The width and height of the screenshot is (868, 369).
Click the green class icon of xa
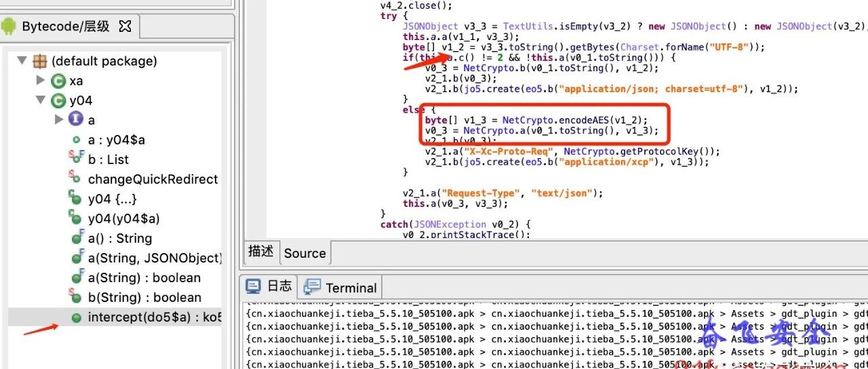[x=58, y=81]
